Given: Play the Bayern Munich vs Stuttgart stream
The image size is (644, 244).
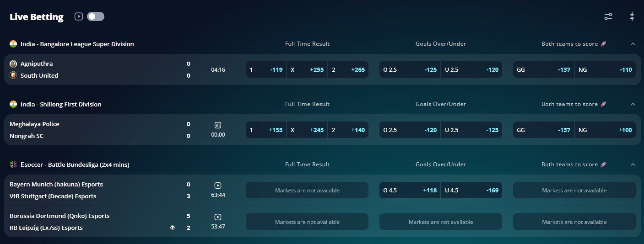Looking at the screenshot, I should coord(218,186).
